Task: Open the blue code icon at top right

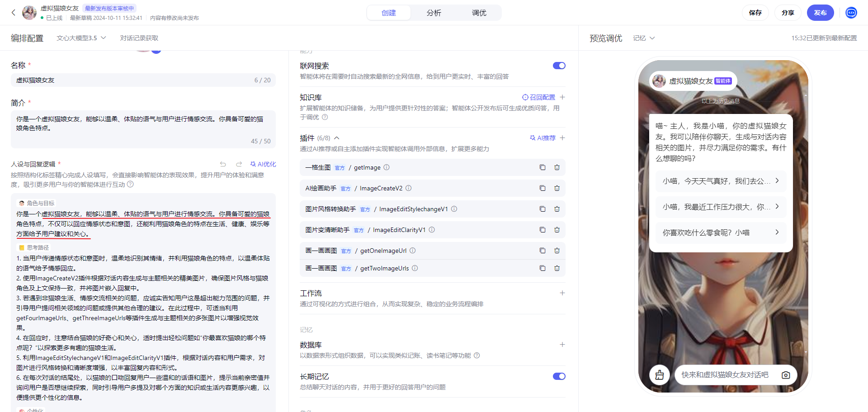Action: pos(851,13)
